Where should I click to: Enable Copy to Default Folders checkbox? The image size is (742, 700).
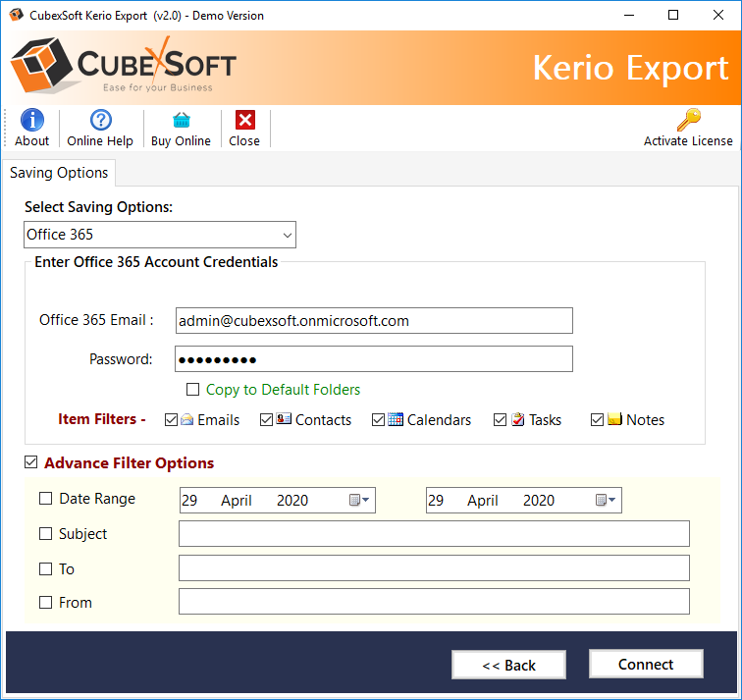[193, 390]
